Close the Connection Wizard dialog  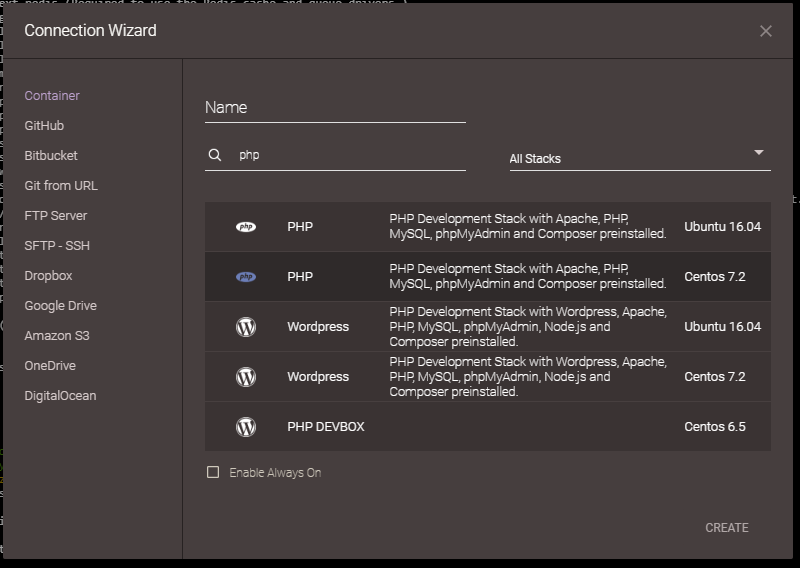(765, 31)
